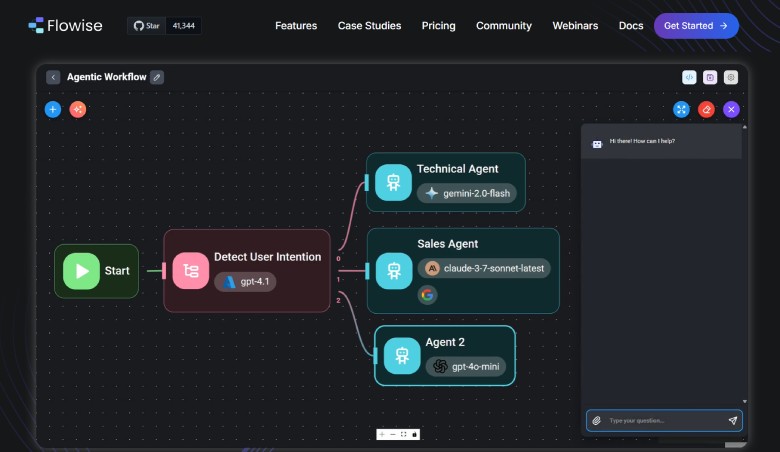Expand the chat with the blue expand button
This screenshot has width=780, height=452.
pyautogui.click(x=681, y=109)
